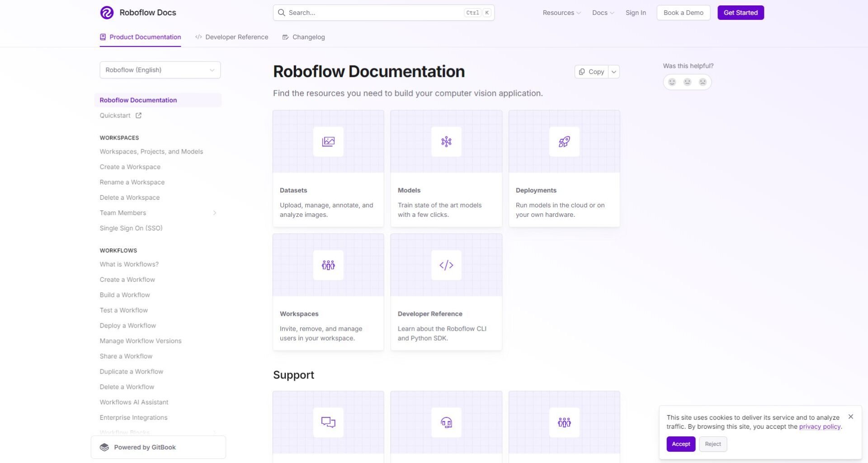Viewport: 868px width, 463px height.
Task: Select the sad face feedback icon
Action: coord(703,82)
